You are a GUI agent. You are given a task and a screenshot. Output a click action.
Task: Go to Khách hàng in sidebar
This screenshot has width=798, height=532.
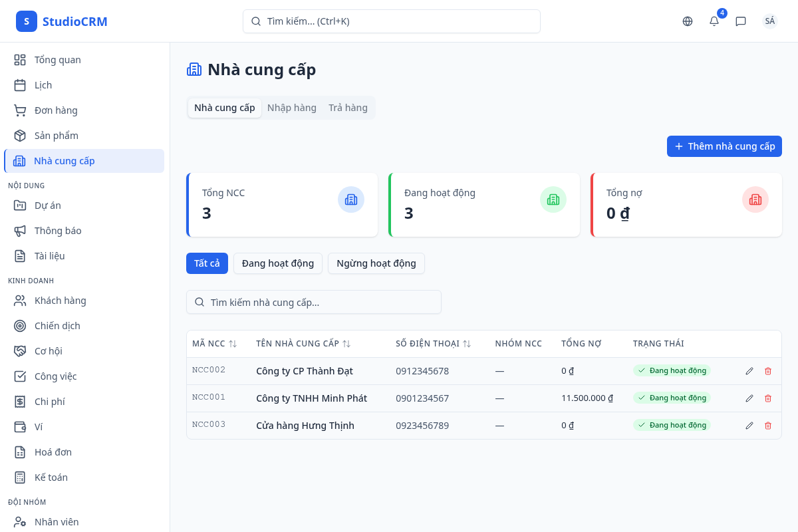coord(61,301)
